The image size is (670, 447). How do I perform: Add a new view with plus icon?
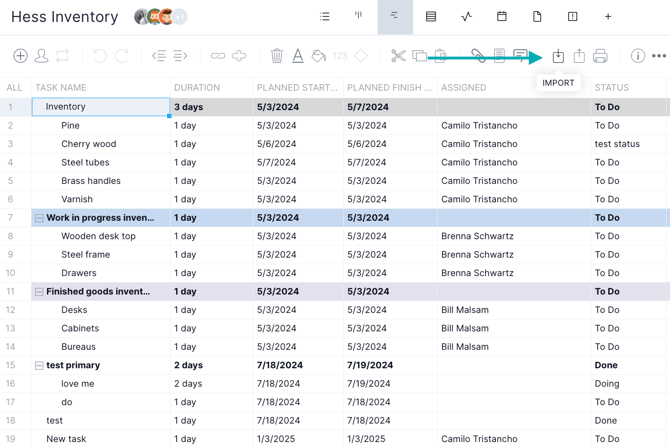click(608, 17)
